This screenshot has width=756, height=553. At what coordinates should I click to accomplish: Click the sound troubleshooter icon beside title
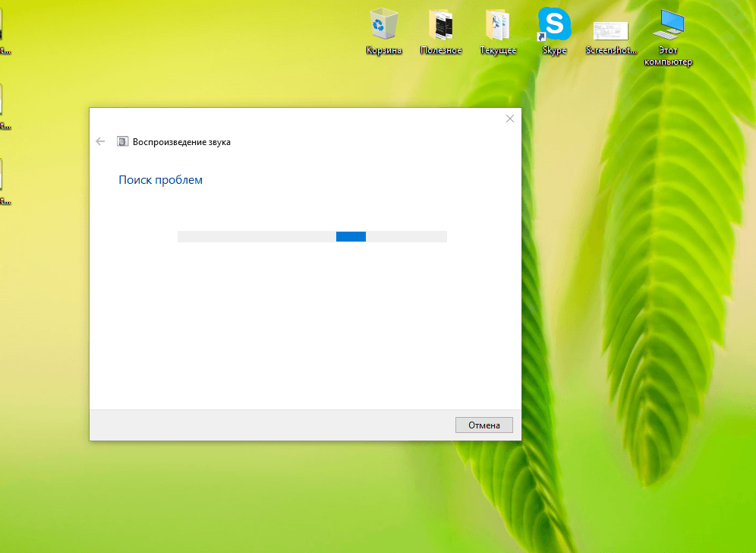[122, 141]
